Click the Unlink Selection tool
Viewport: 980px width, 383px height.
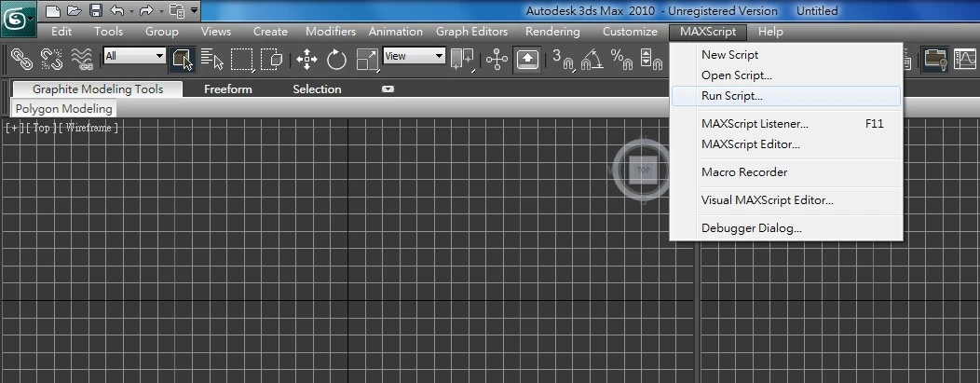coord(52,60)
